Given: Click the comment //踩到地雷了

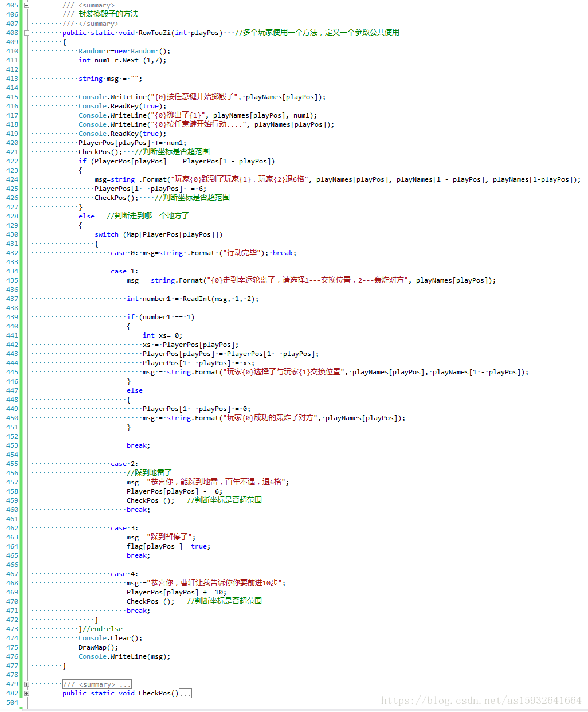Looking at the screenshot, I should pyautogui.click(x=149, y=473).
